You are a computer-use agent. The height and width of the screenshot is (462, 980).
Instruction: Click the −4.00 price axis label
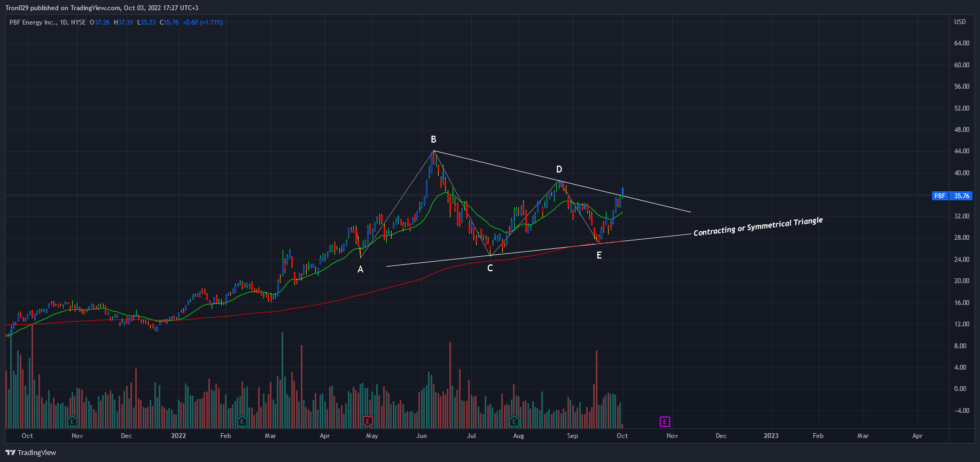961,411
